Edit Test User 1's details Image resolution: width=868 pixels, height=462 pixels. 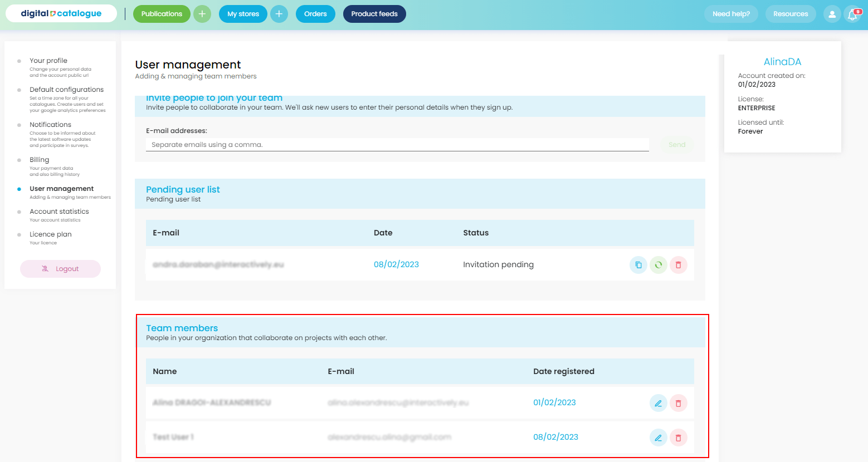pyautogui.click(x=658, y=437)
